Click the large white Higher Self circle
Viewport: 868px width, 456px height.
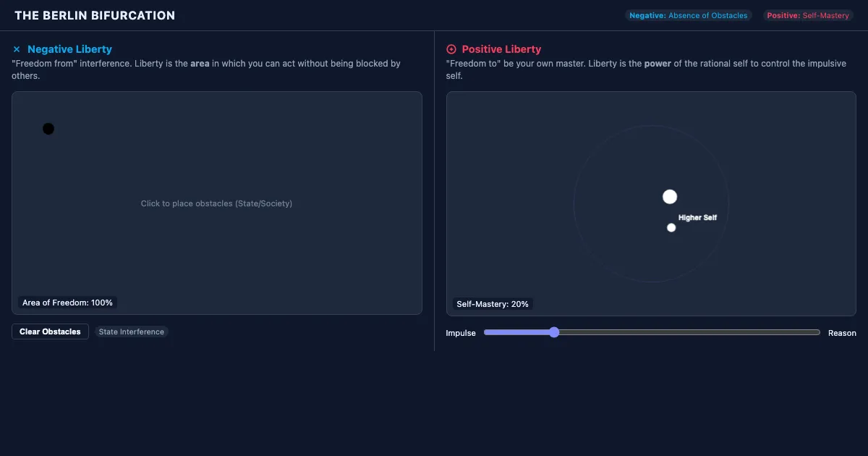(x=670, y=197)
